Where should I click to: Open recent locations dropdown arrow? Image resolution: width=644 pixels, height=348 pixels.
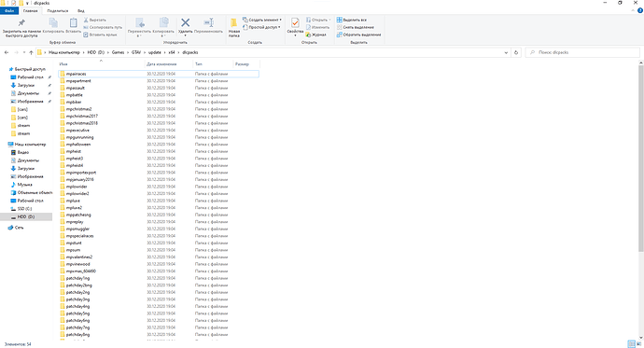coord(24,52)
